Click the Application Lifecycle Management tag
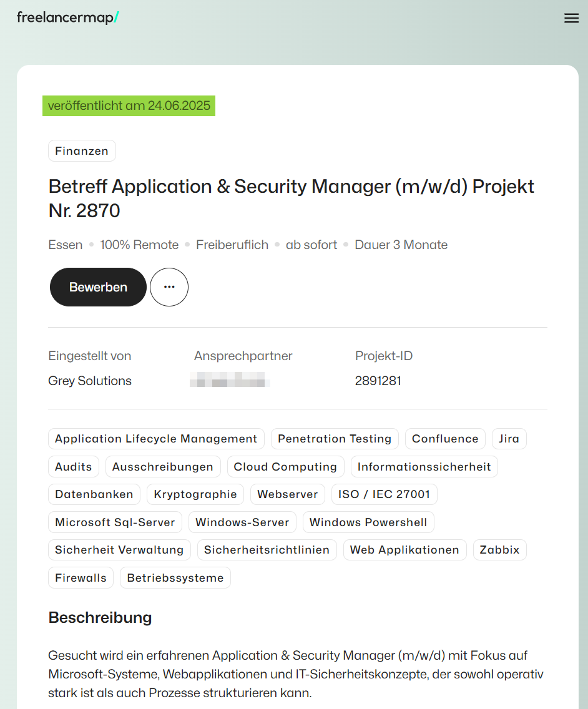The height and width of the screenshot is (709, 588). pos(156,439)
